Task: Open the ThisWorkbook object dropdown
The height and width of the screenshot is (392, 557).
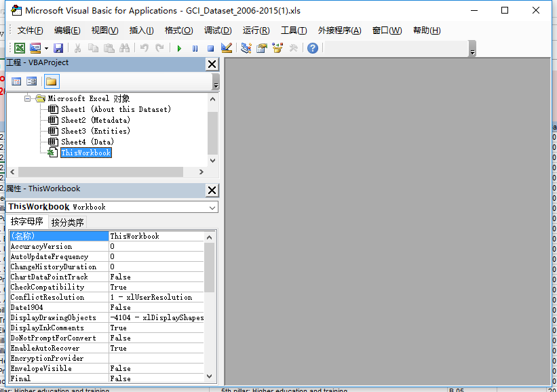Action: pyautogui.click(x=212, y=208)
